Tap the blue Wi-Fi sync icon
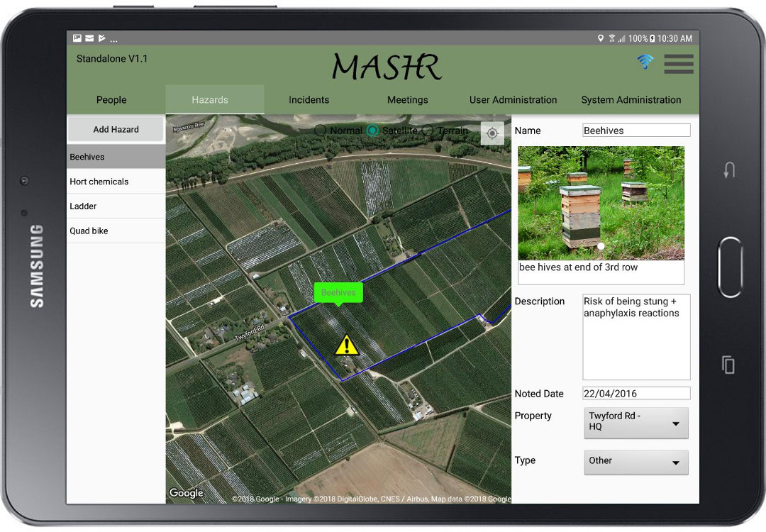The image size is (766, 532). point(645,62)
